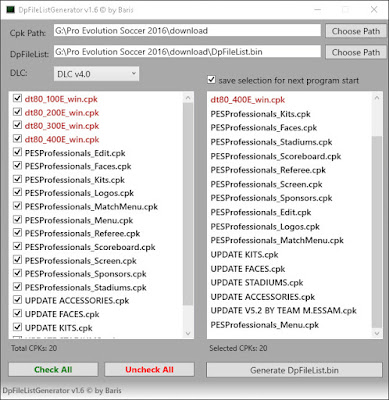Uncheck PESProfessionals_Screen.cpk checkbox
This screenshot has height=400, width=389.
tap(17, 260)
